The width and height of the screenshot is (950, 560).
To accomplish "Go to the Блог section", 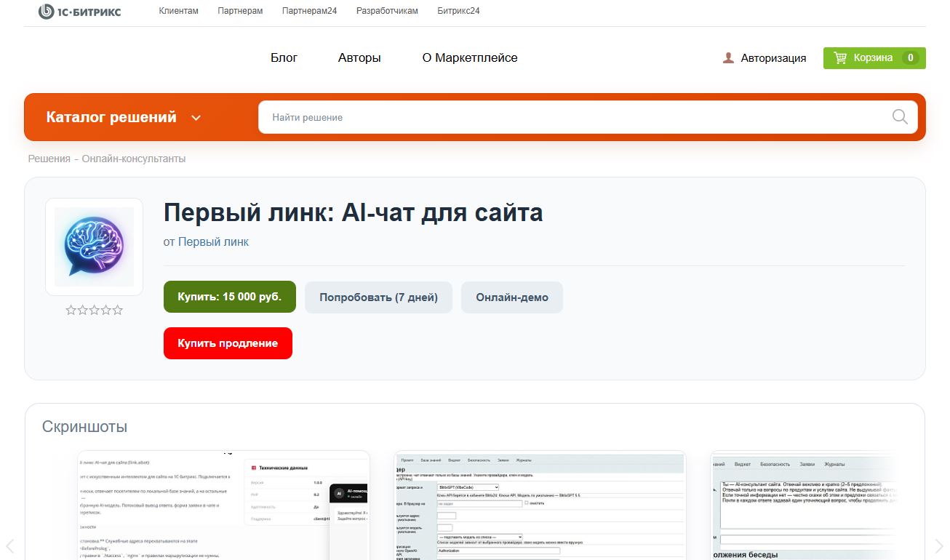I will coord(284,57).
